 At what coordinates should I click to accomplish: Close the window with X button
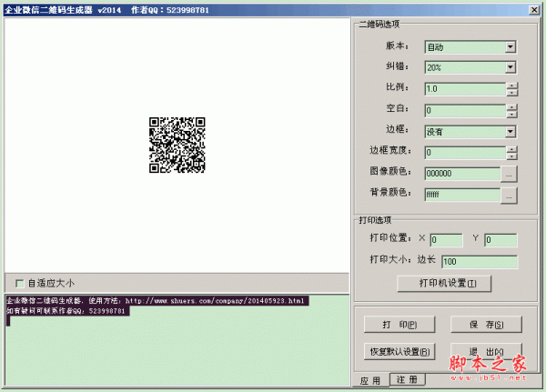pyautogui.click(x=534, y=10)
